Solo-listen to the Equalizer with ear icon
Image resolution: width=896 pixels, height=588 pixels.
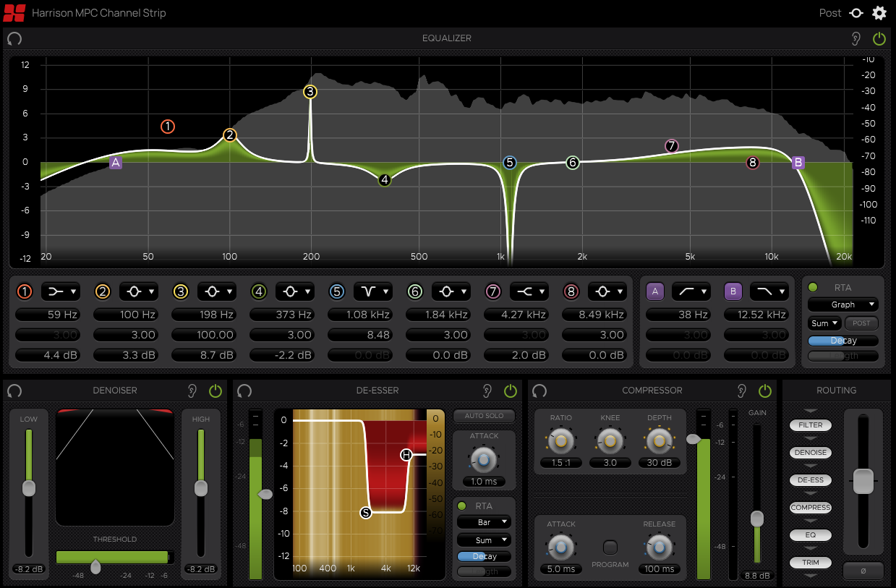[856, 38]
